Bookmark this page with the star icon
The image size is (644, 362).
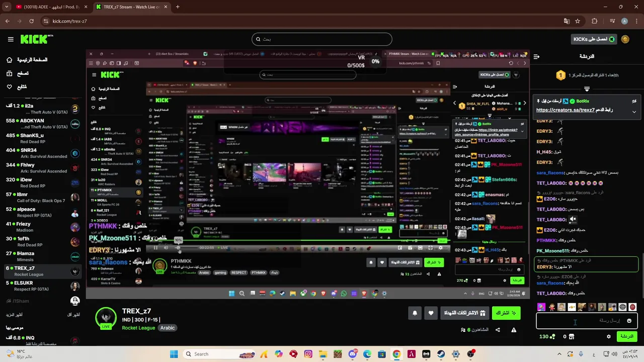coord(578,21)
